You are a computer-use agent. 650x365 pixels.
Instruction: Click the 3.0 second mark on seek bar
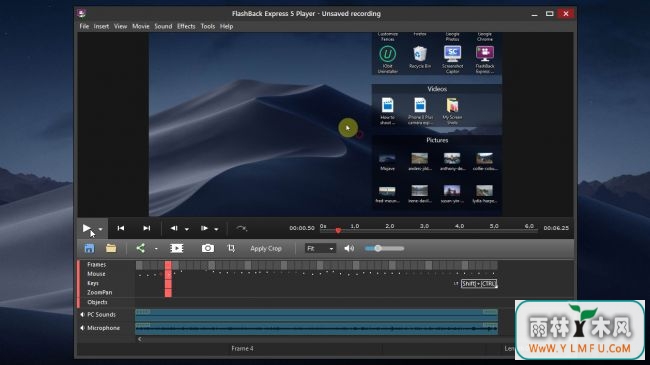[x=424, y=226]
